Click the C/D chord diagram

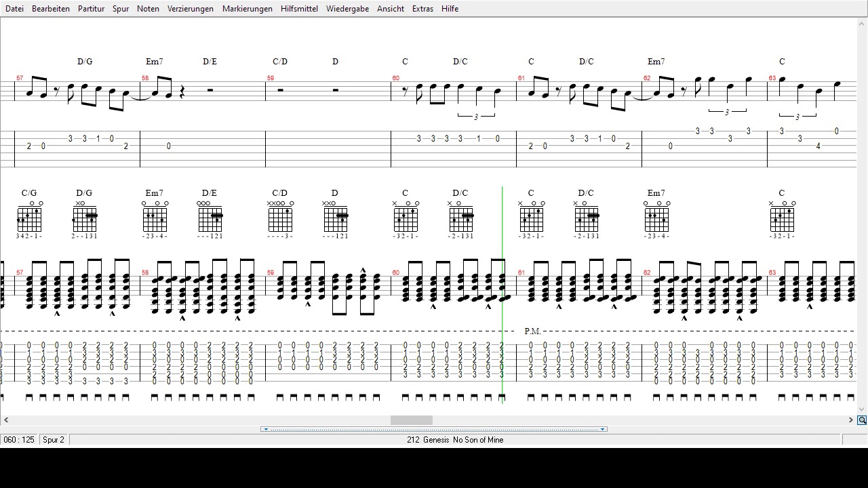tap(280, 217)
